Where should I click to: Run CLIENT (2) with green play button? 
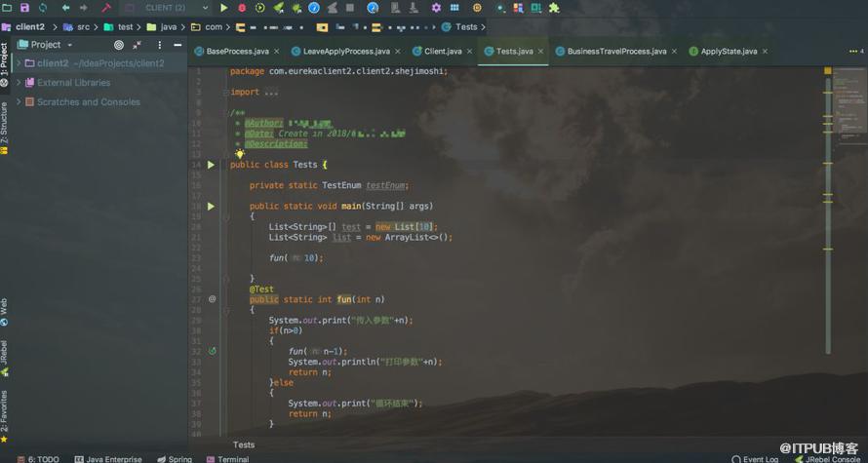[x=223, y=8]
